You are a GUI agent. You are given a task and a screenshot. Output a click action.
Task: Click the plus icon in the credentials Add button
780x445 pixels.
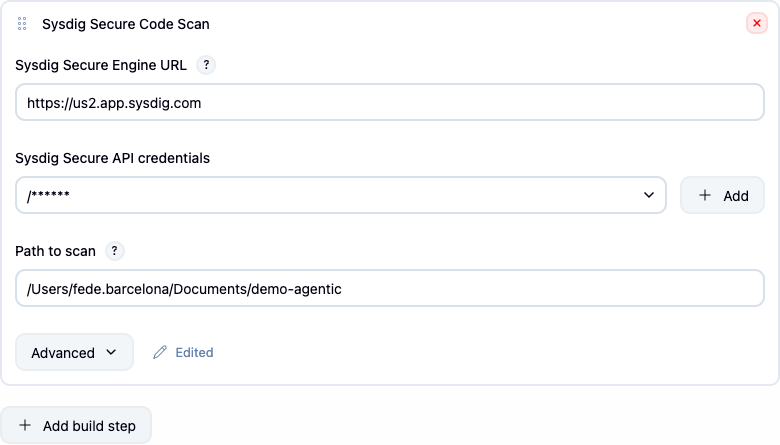[704, 195]
